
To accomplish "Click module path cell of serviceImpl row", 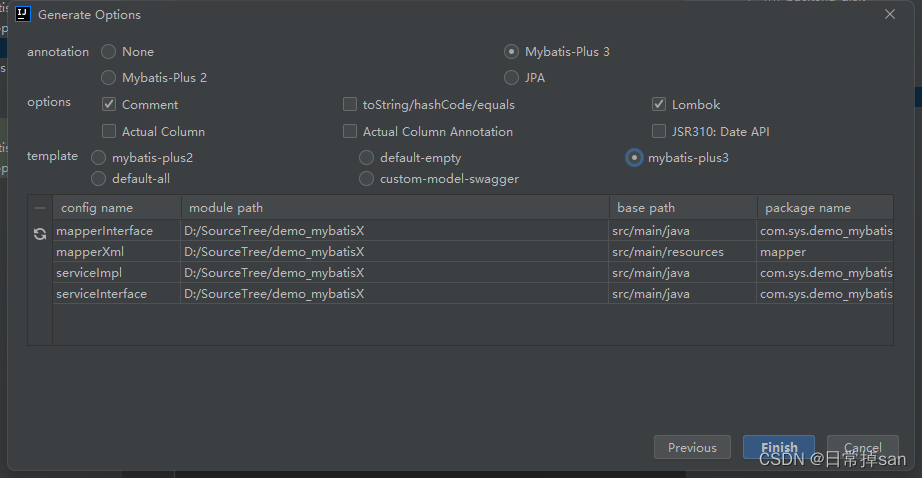I will tap(395, 273).
